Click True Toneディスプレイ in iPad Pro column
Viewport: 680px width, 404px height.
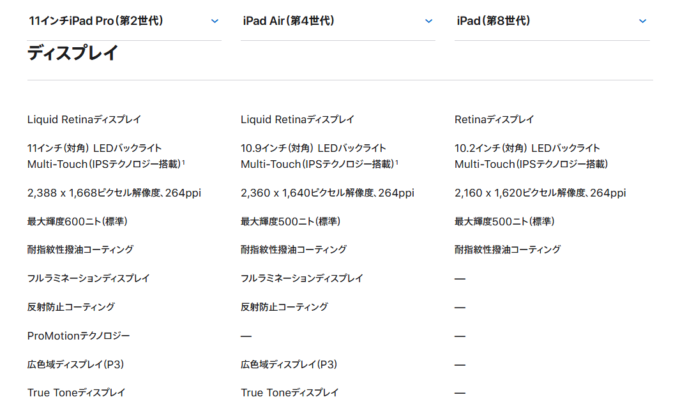[x=76, y=392]
